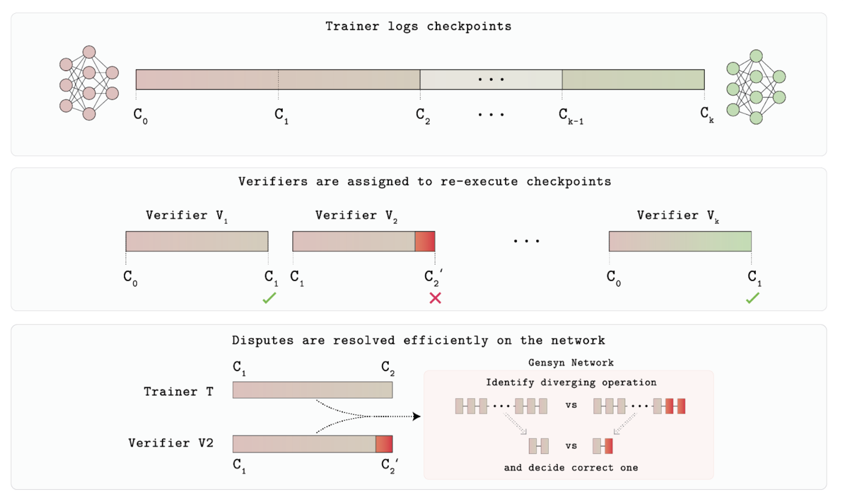Click the dotted middle segment of top checkpoint bar
This screenshot has width=843, height=504.
point(491,80)
